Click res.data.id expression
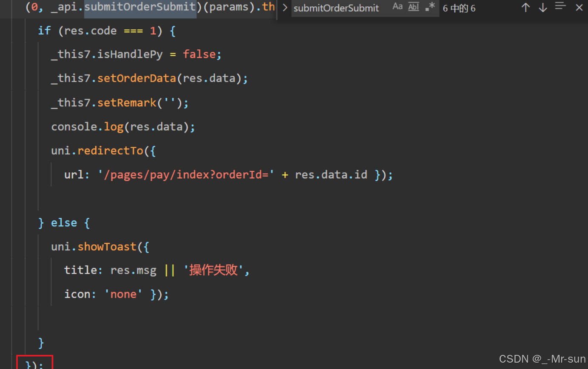 (x=331, y=174)
